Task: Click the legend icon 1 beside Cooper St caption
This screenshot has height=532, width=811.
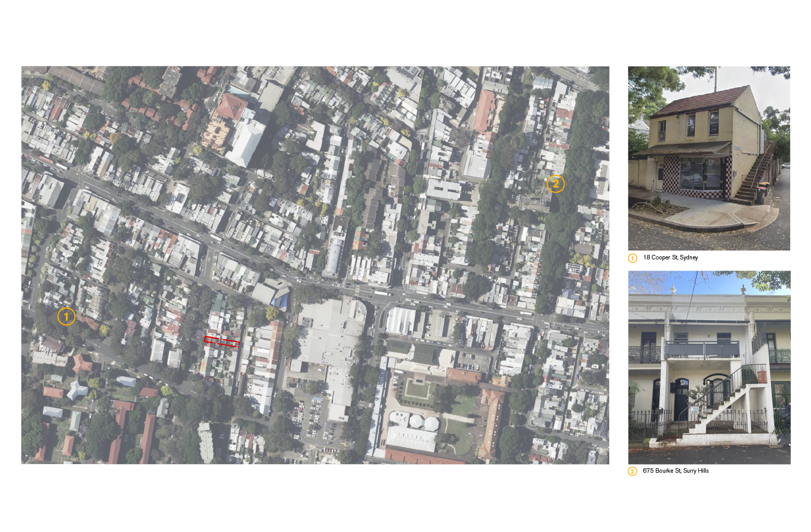Action: [x=633, y=258]
